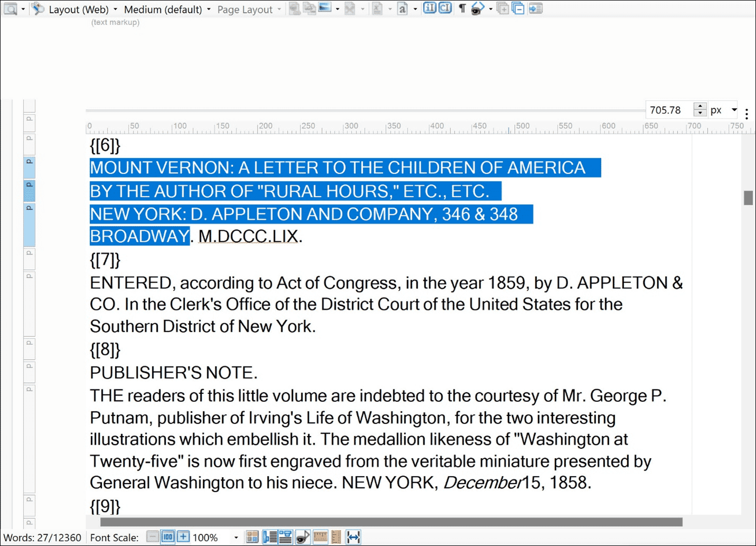The height and width of the screenshot is (546, 756).
Task: Toggle the pilcrow show-invisibles icon
Action: (x=462, y=8)
